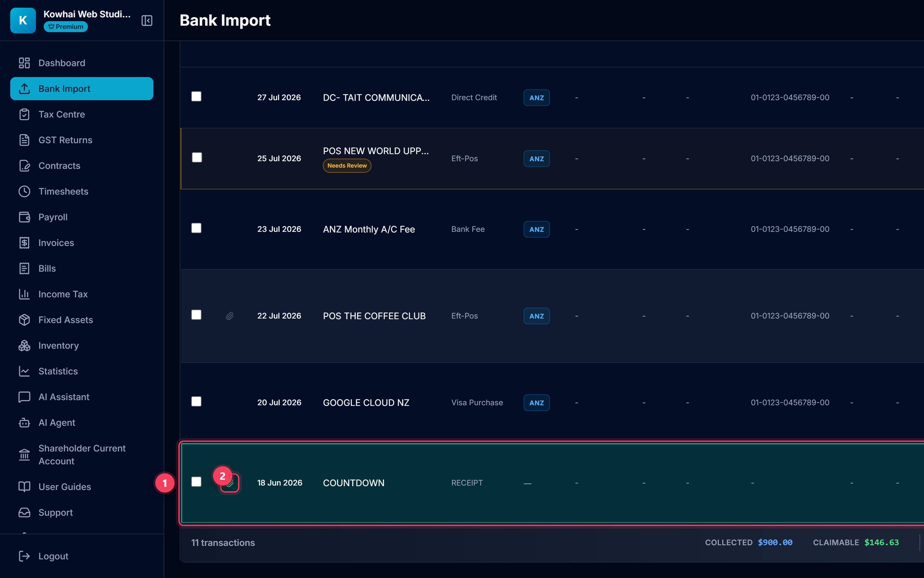Click the Bank Import upload icon
The width and height of the screenshot is (924, 578).
click(24, 88)
